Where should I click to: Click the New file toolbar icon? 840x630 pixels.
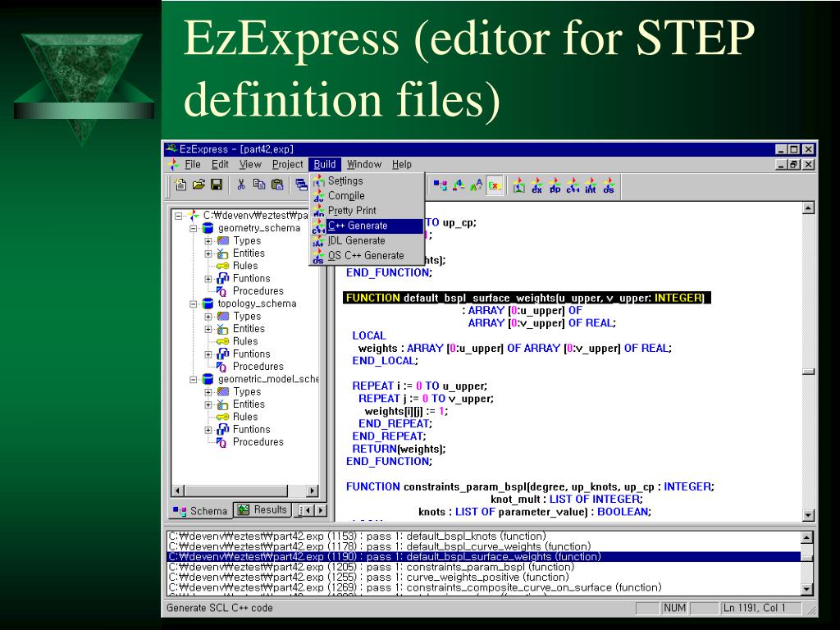pyautogui.click(x=180, y=185)
